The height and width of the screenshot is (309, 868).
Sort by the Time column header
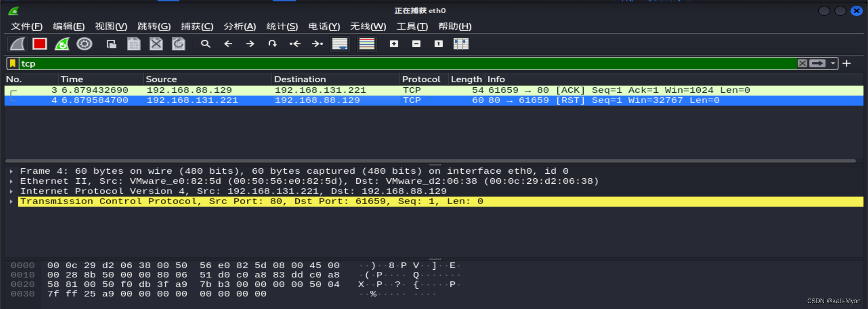[x=101, y=79]
